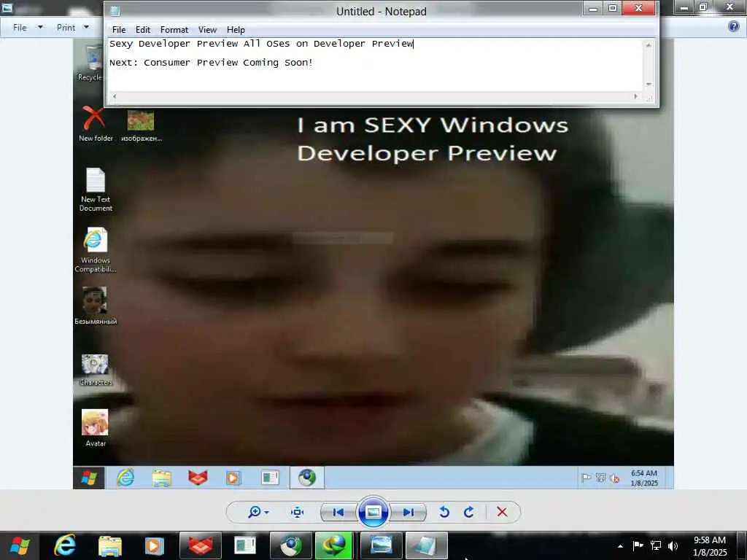Close the Notepad window
Screen dimensions: 747x560
tap(639, 8)
